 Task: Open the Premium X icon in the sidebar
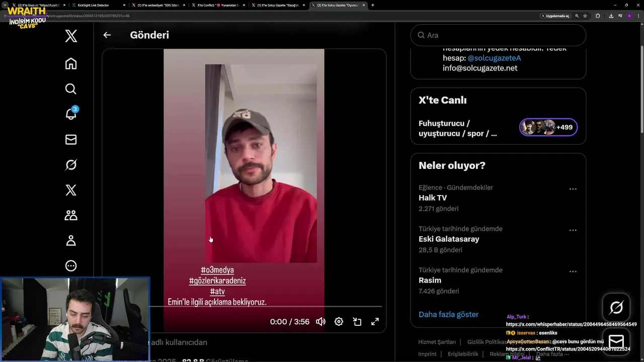pyautogui.click(x=71, y=190)
